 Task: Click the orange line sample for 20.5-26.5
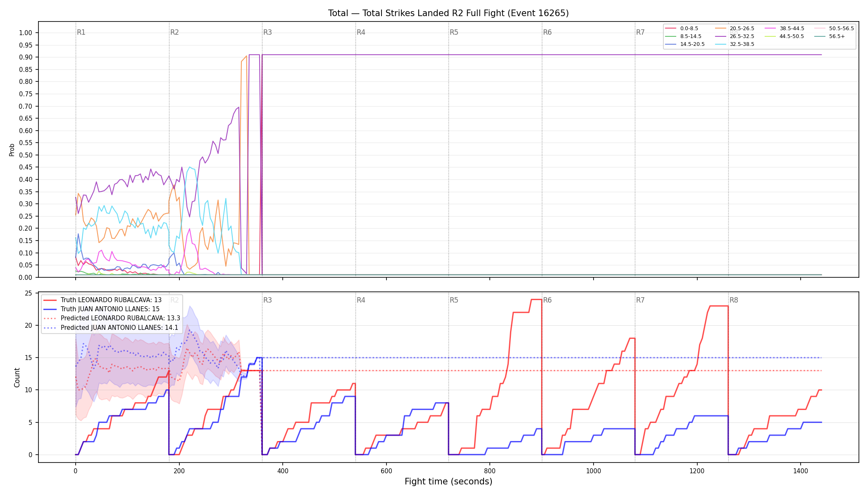pyautogui.click(x=720, y=29)
